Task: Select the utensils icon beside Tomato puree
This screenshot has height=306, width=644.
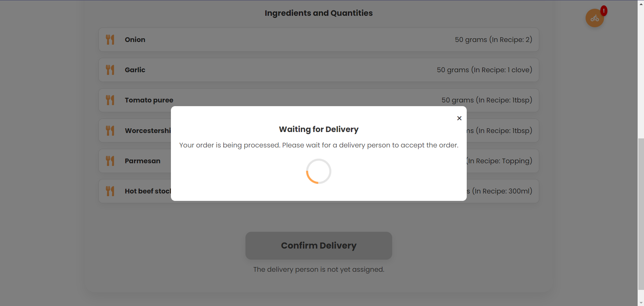Action: (110, 100)
